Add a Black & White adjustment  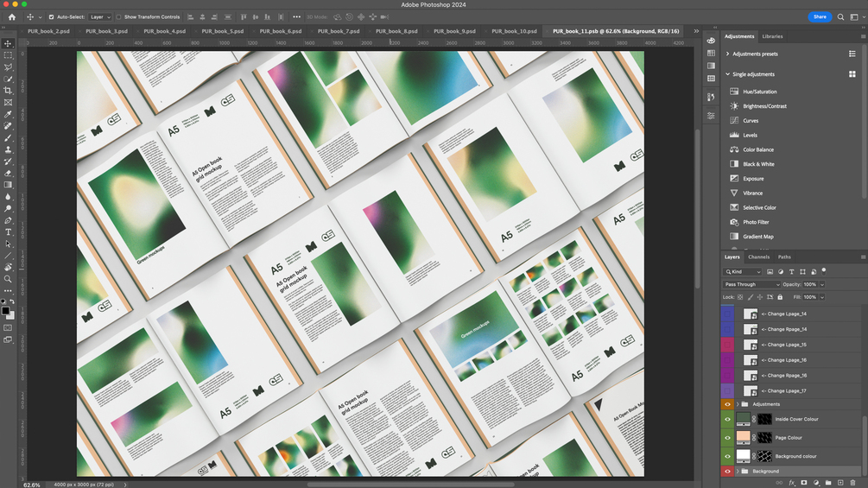[758, 164]
